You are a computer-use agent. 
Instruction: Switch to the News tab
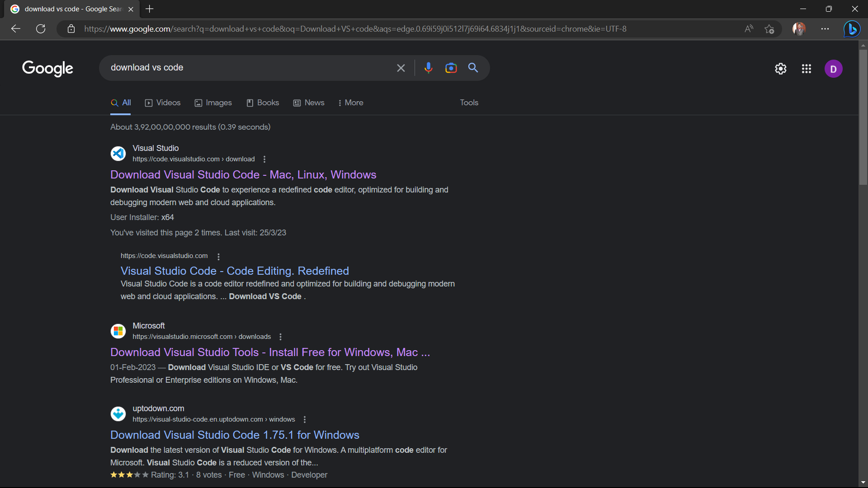[x=309, y=103]
